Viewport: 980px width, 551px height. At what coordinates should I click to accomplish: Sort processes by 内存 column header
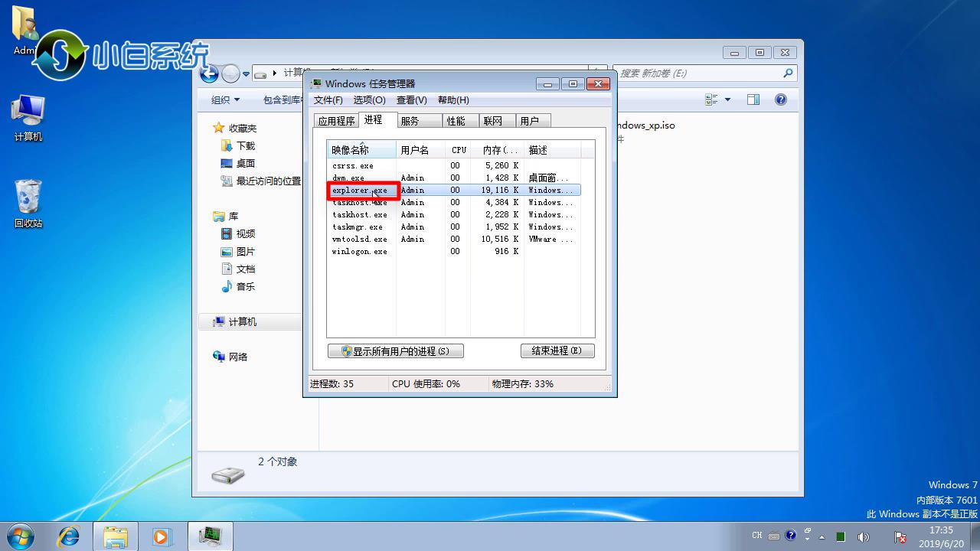pos(496,150)
